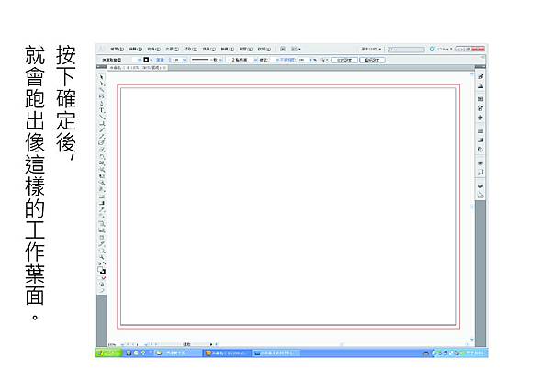551x392 pixels.
Task: Click the 文件設定 button
Action: (x=344, y=60)
